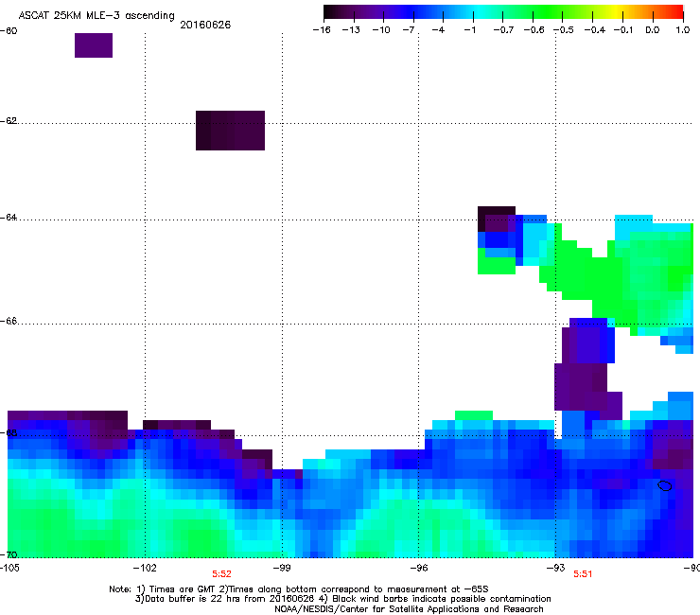Click the note line starting "3)Data buffer is 22 hrs"
This screenshot has height=615, width=700.
coord(342,599)
